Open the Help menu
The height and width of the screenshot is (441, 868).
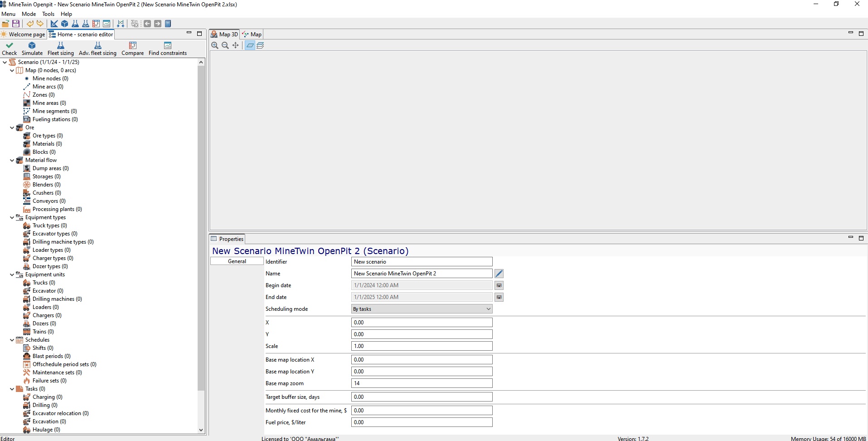click(x=66, y=14)
